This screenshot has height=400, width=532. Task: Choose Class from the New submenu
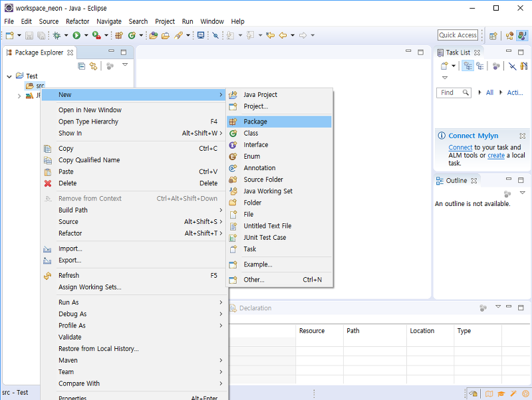coord(279,133)
